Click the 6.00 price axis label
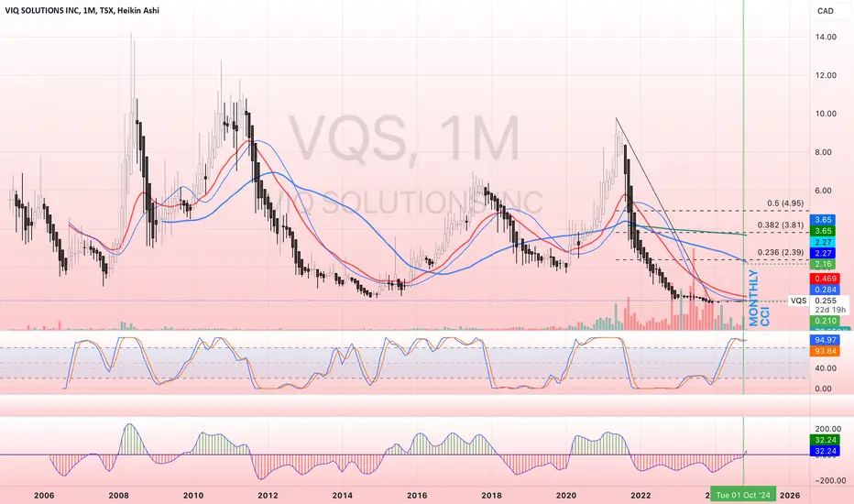The image size is (854, 504). (x=823, y=191)
